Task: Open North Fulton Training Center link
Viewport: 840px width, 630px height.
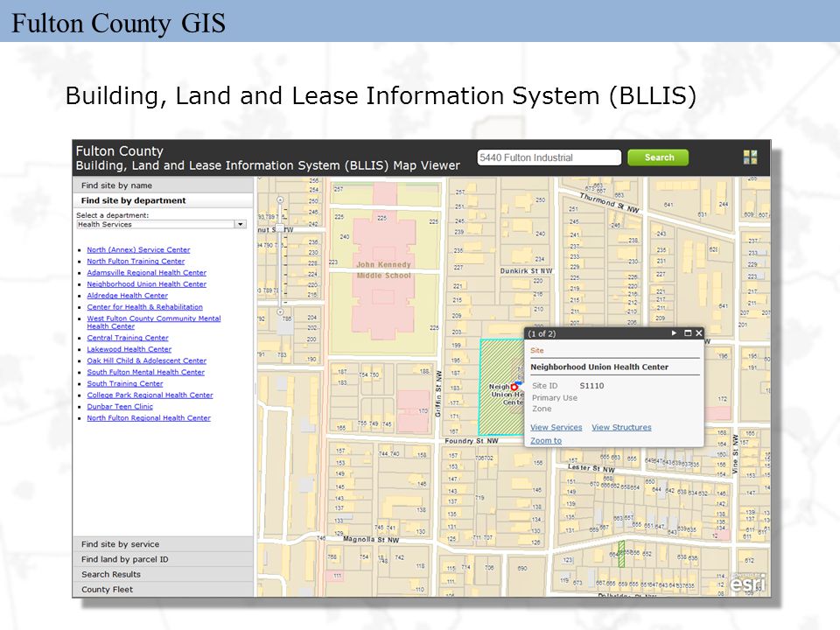Action: pyautogui.click(x=136, y=262)
